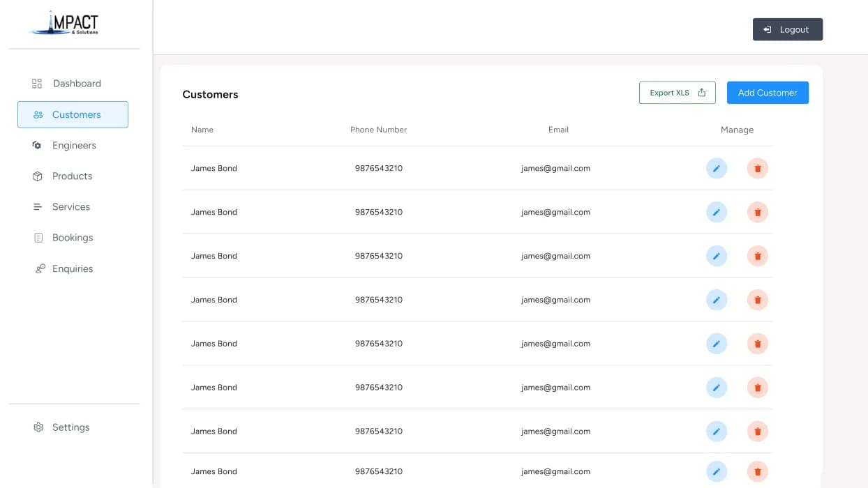
Task: Click the Manage column header
Action: point(737,130)
